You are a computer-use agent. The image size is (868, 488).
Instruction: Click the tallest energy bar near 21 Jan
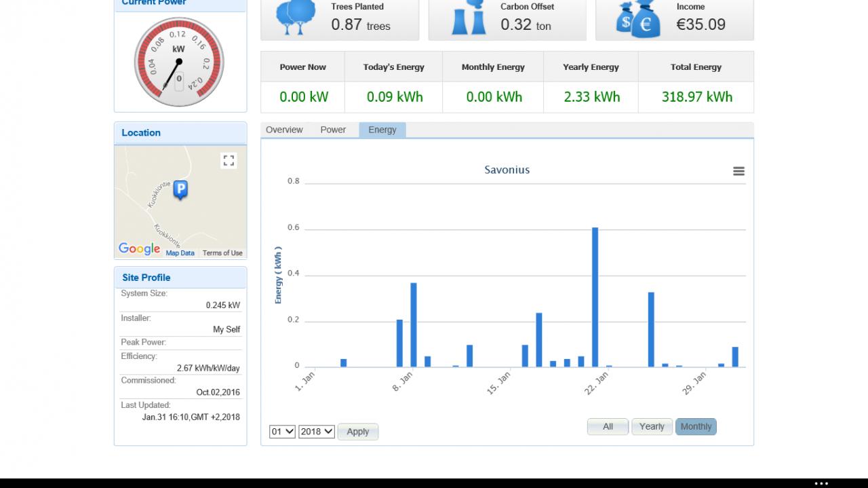tap(595, 297)
